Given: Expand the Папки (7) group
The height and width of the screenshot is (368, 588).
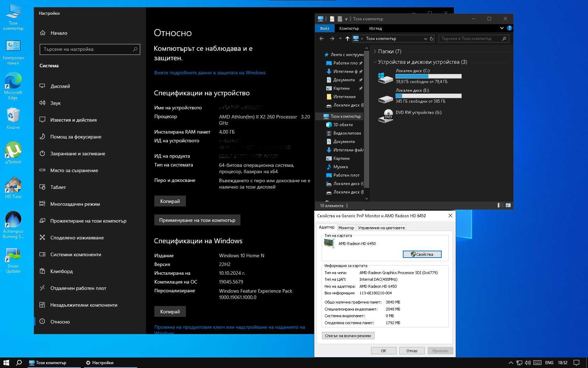Looking at the screenshot, I should (x=375, y=52).
